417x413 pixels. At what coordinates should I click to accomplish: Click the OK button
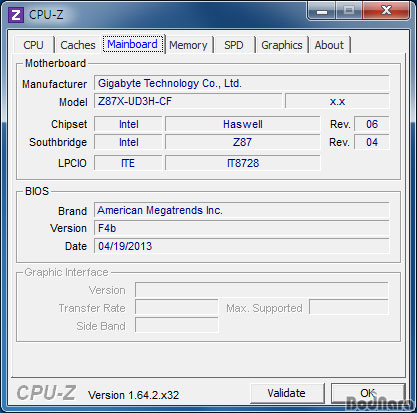pos(368,393)
